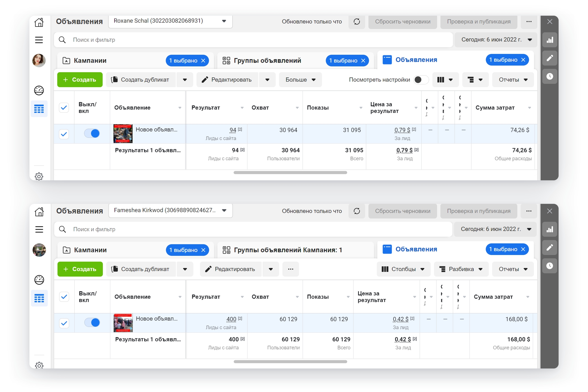Open the clock history icon in the upper right sidebar

coord(550,76)
